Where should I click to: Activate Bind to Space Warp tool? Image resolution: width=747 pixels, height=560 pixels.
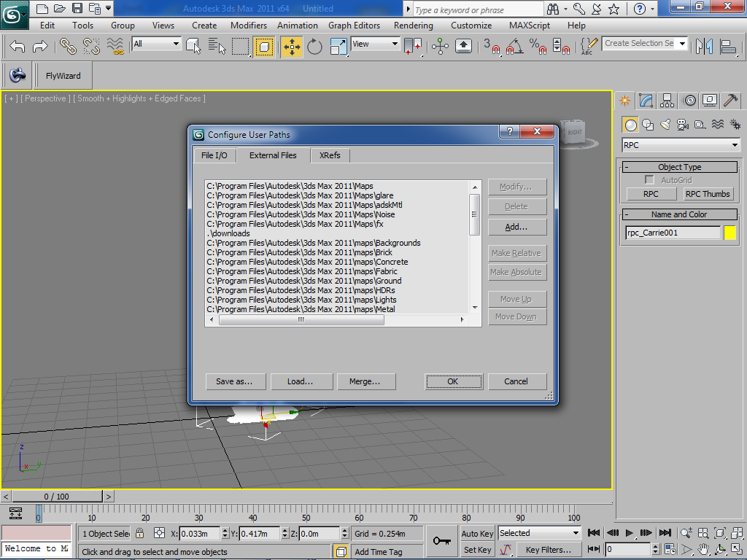115,47
